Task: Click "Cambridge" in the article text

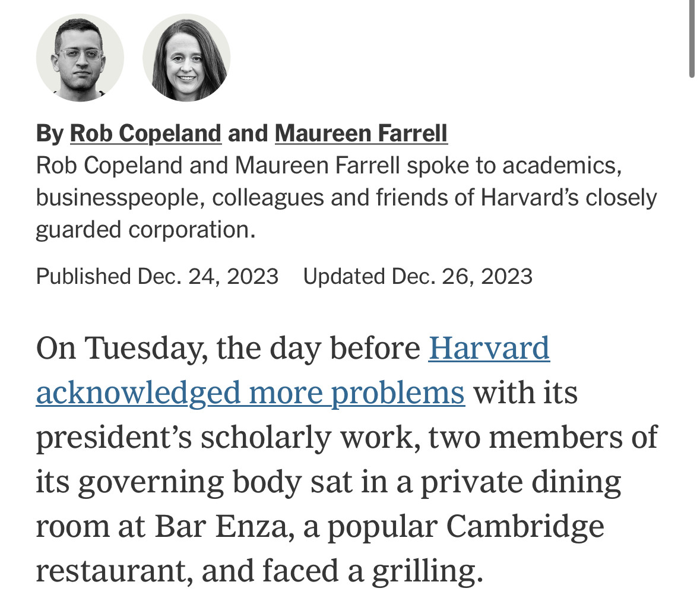Action: 525,527
